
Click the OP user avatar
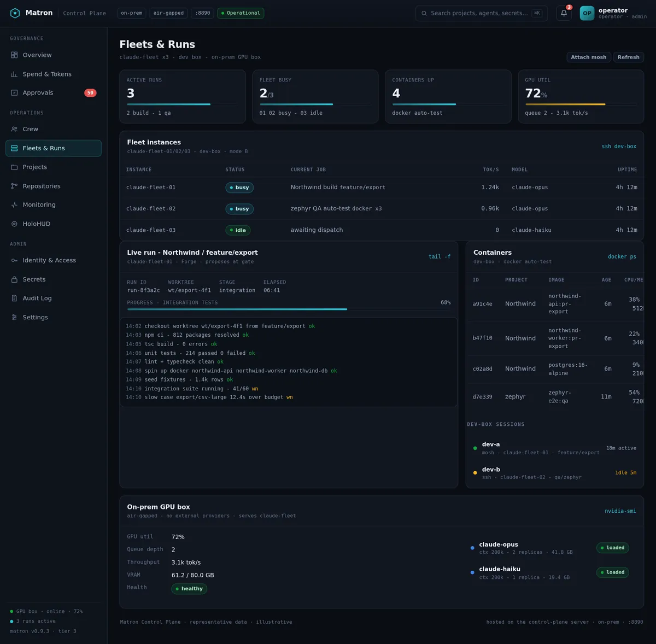587,13
